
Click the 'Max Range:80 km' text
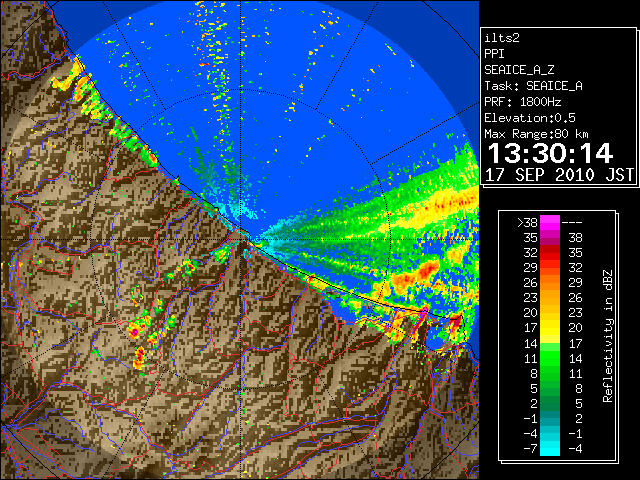[x=536, y=134]
